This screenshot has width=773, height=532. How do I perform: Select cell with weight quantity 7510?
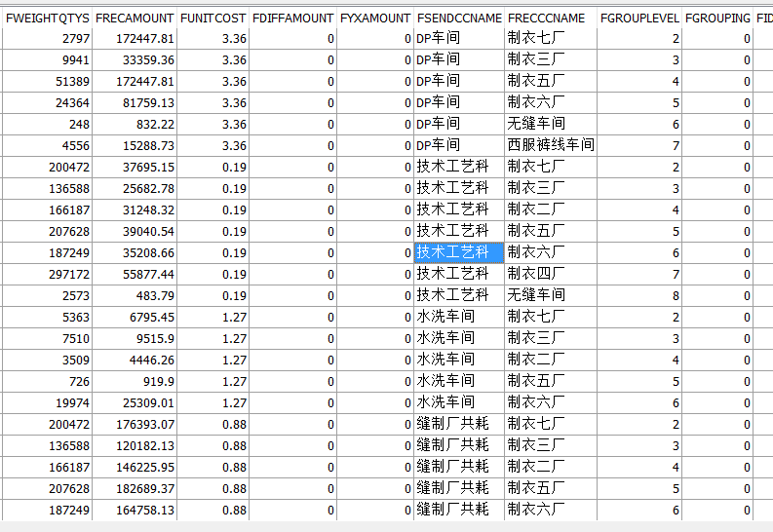point(48,338)
